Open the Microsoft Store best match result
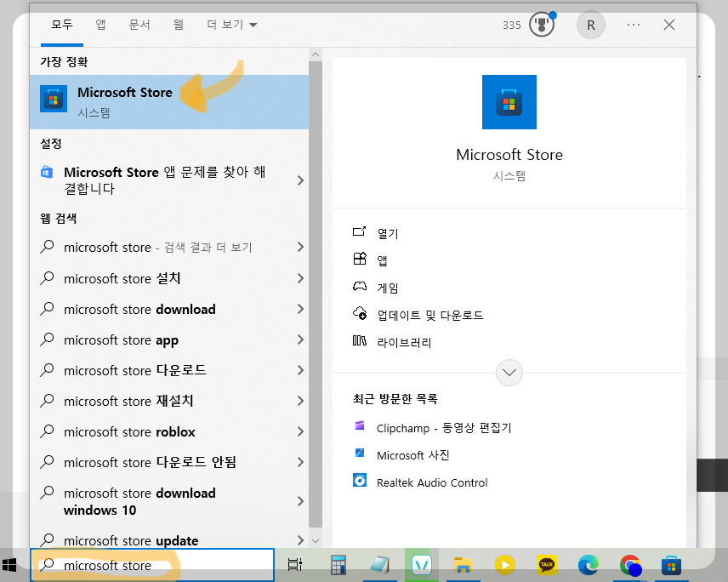728x582 pixels. pos(169,102)
